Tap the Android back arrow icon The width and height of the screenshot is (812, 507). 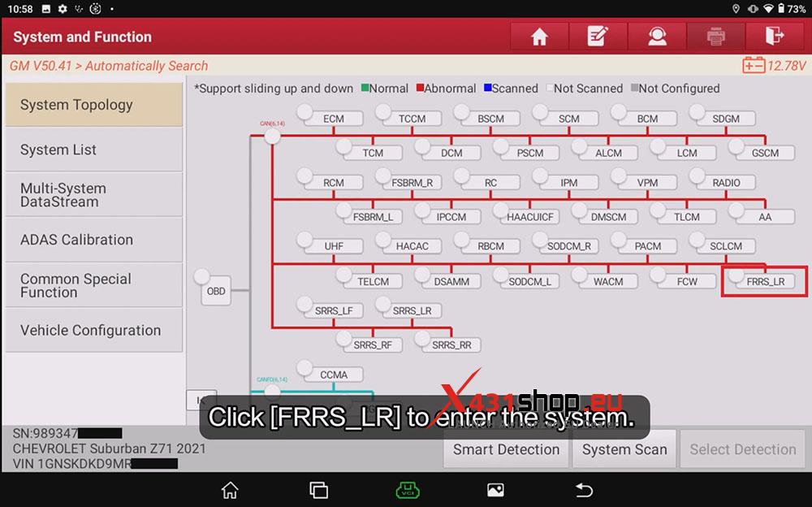(584, 490)
